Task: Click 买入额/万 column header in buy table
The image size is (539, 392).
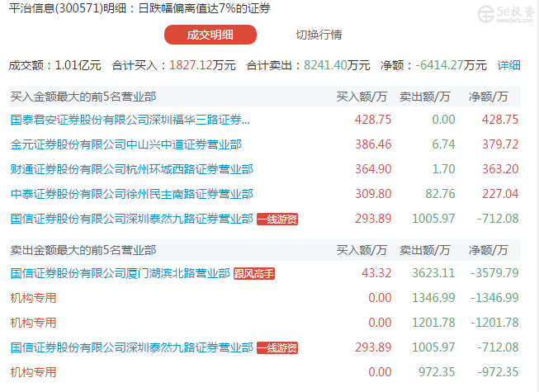Action: click(362, 97)
